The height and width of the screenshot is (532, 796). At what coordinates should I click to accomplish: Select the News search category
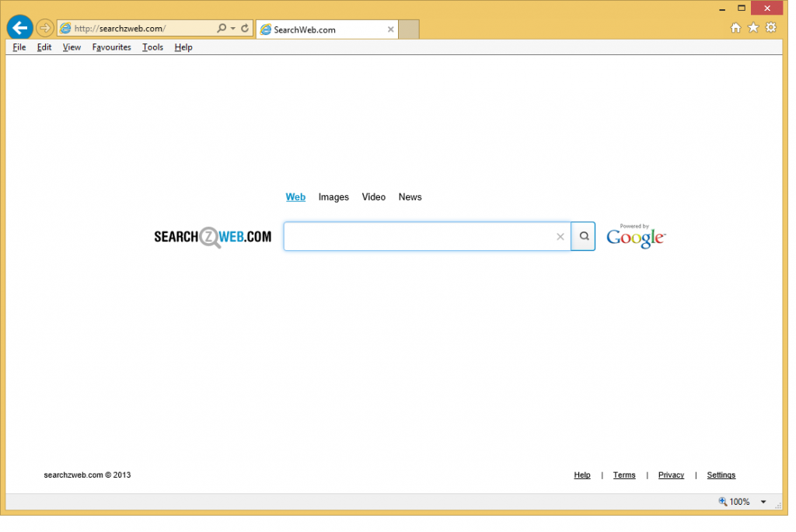[410, 196]
